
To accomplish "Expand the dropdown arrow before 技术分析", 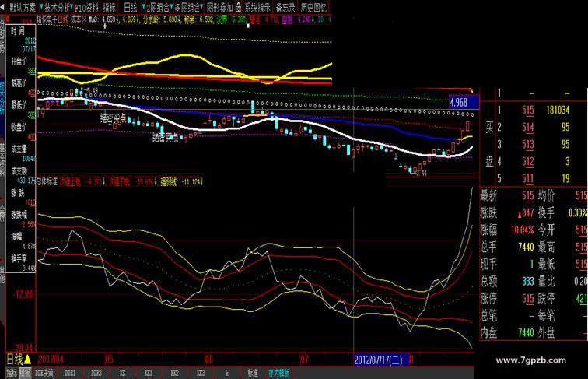I will click(41, 7).
